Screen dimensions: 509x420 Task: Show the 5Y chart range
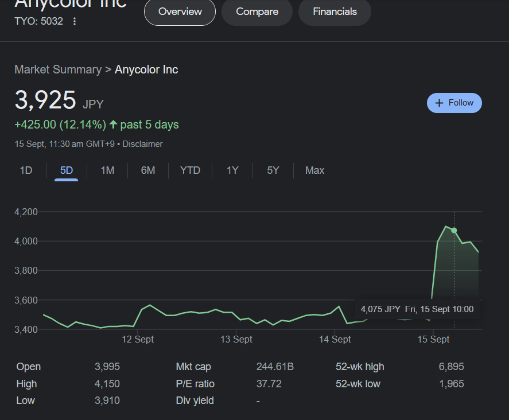click(273, 170)
